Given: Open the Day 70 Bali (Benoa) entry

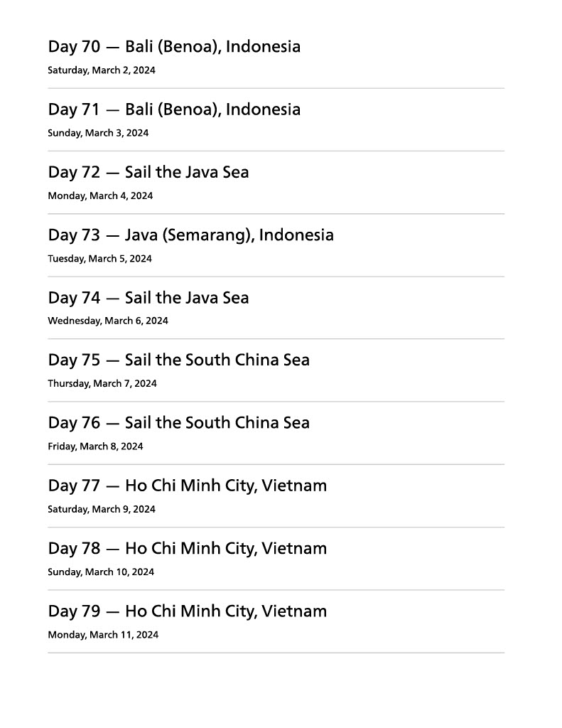Looking at the screenshot, I should coord(174,47).
